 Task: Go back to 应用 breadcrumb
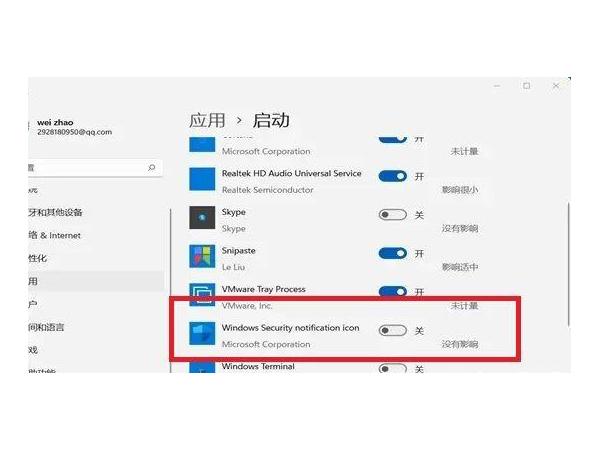coord(207,121)
